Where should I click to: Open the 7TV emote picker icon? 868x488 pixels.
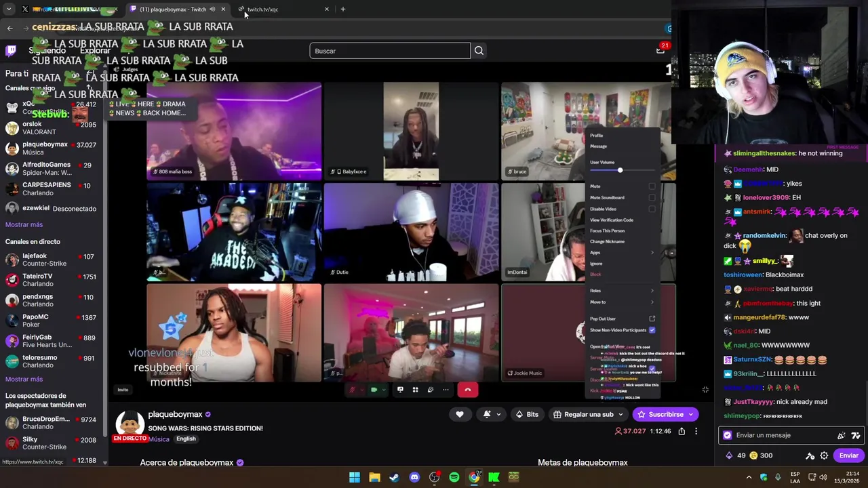(856, 435)
